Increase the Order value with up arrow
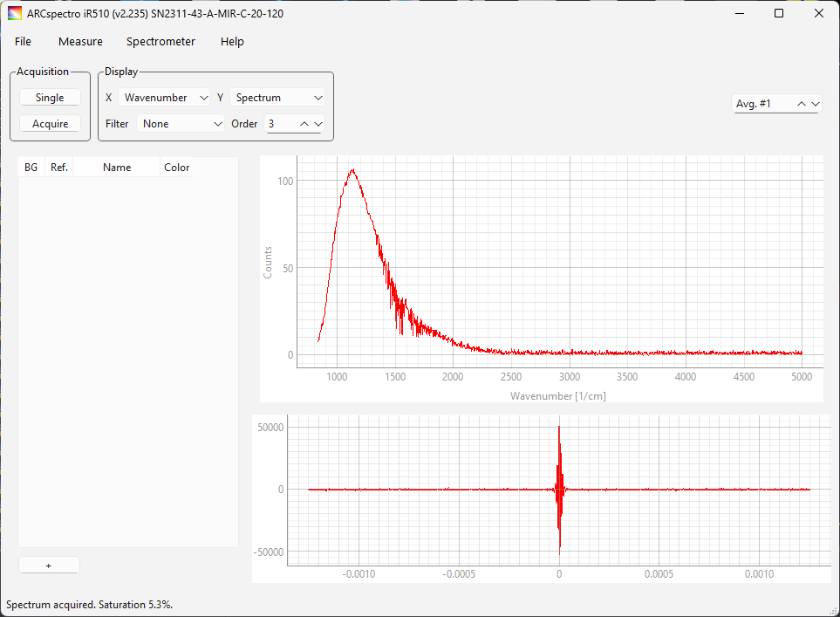This screenshot has width=840, height=617. tap(304, 124)
